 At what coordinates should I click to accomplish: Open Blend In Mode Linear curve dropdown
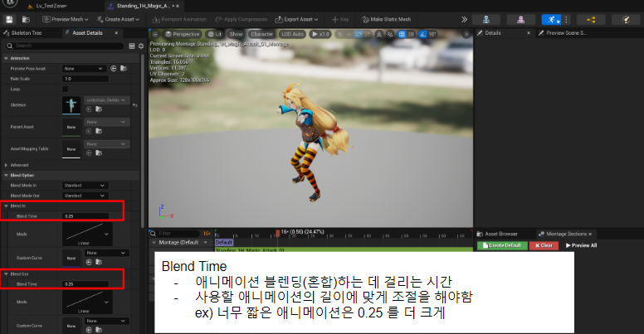87,235
